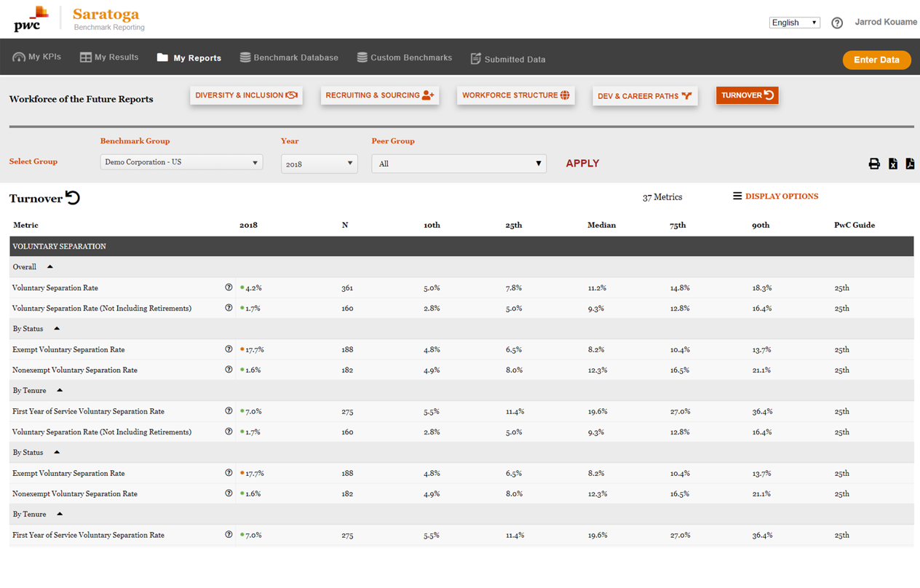Click the print report icon
Viewport: 920px width, 588px height.
(874, 164)
